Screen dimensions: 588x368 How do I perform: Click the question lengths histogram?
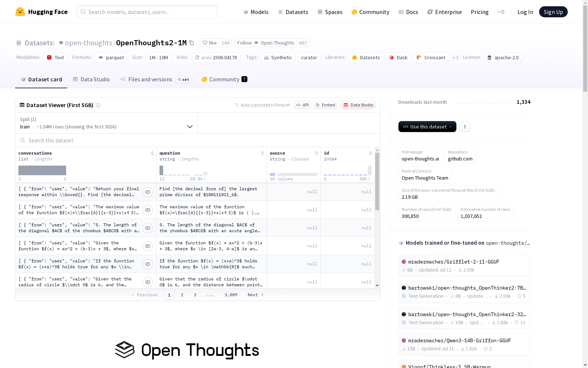point(183,170)
